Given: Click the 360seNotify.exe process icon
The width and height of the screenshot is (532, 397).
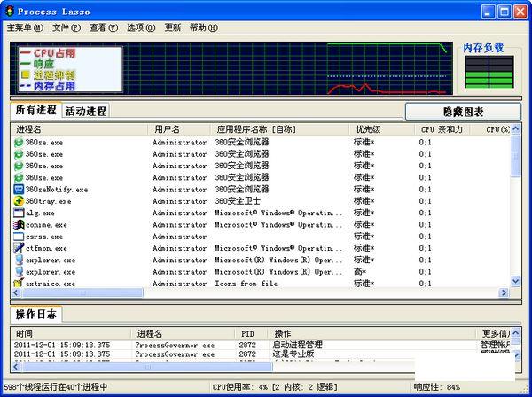Looking at the screenshot, I should (x=19, y=190).
